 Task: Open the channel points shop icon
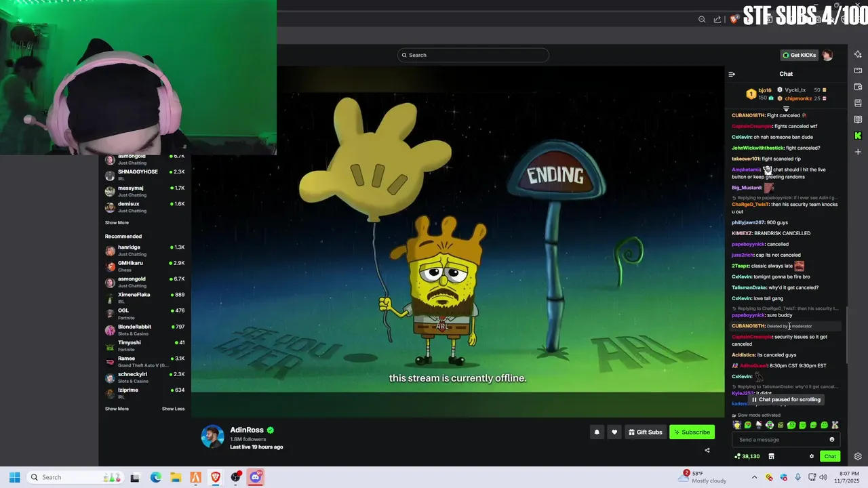771,456
